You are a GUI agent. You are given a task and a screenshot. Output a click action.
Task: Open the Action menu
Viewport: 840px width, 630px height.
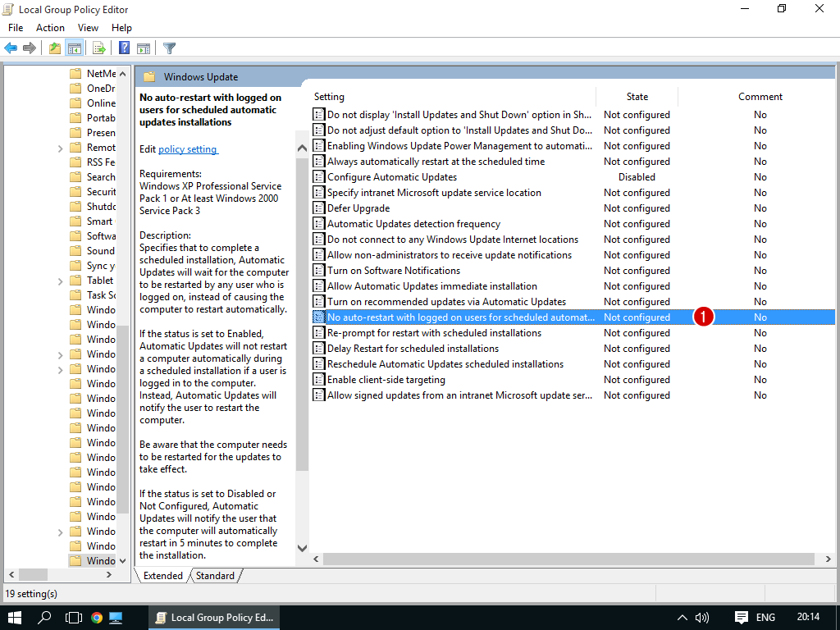pyautogui.click(x=50, y=28)
